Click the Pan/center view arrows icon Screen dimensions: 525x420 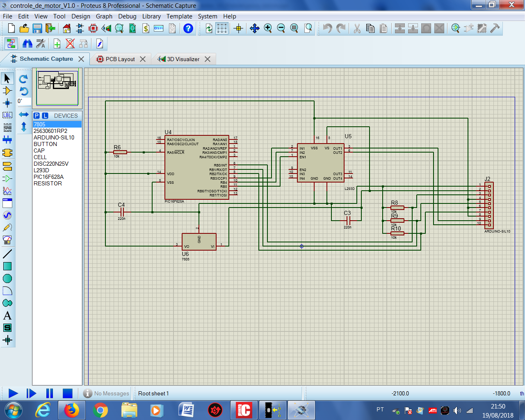coord(255,28)
